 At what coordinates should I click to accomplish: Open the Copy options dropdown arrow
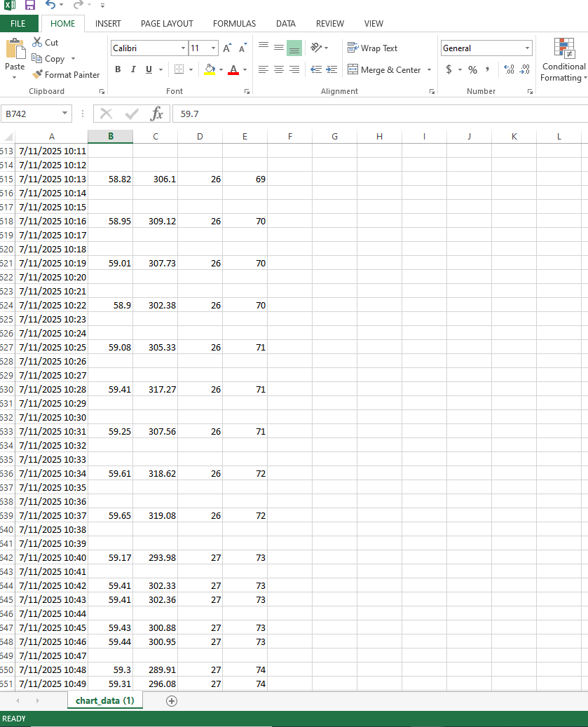[73, 59]
